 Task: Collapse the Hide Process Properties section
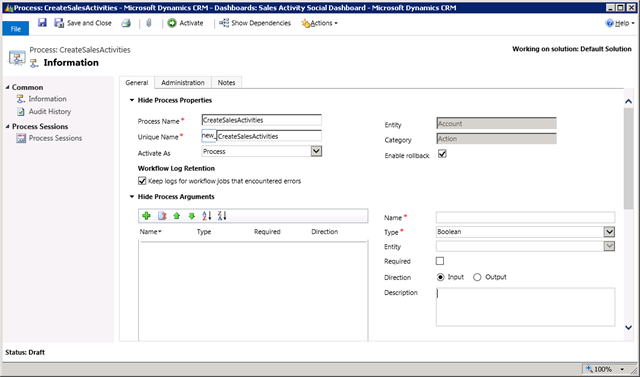(x=132, y=100)
